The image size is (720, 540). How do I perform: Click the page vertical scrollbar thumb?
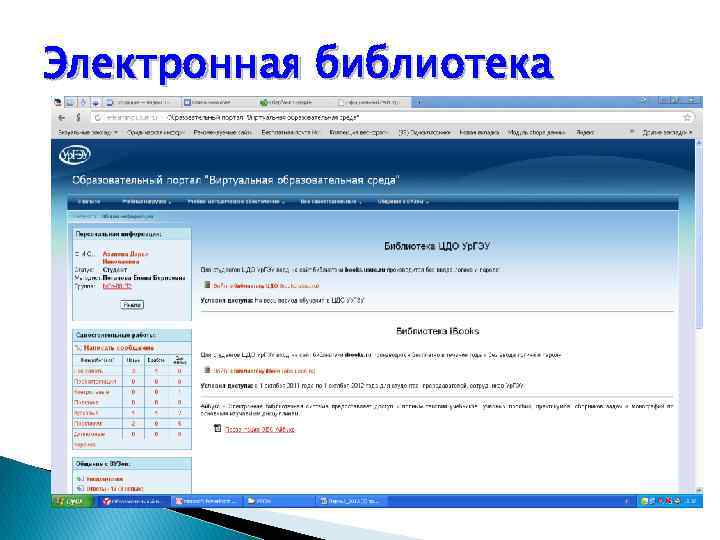click(699, 236)
